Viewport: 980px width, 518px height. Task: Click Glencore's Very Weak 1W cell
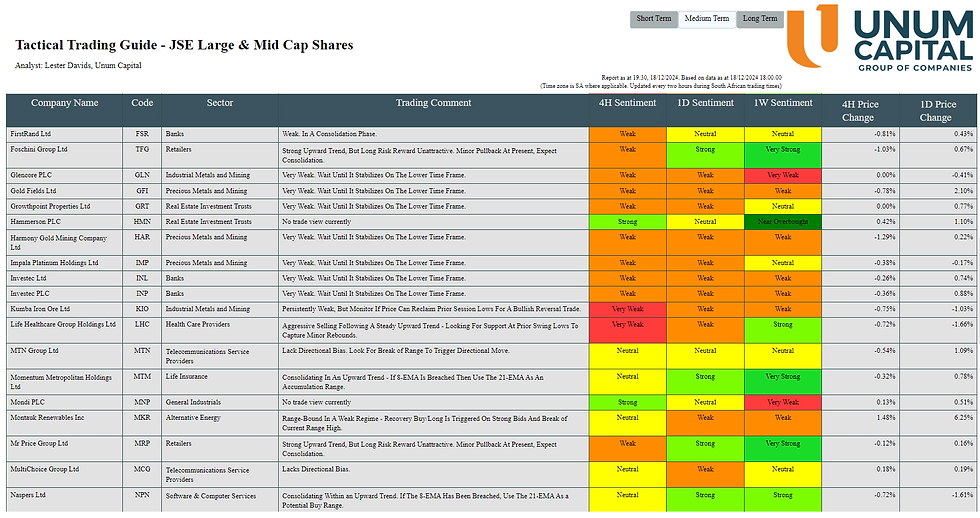[x=783, y=175]
